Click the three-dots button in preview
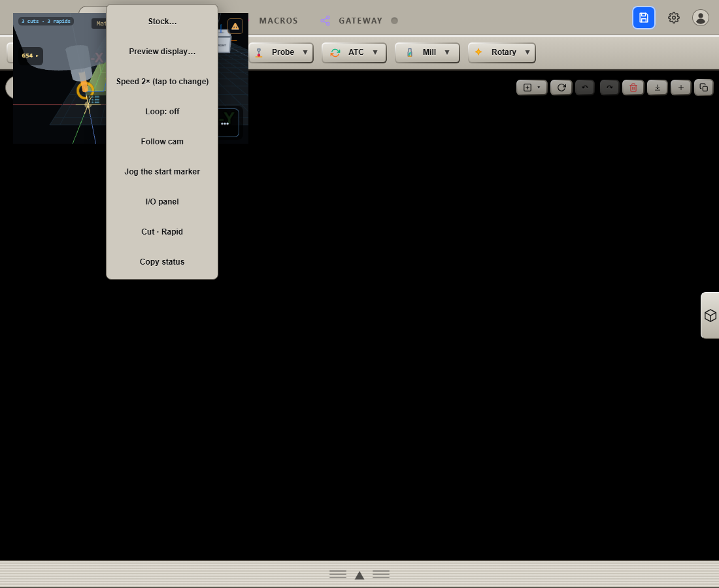Viewport: 719px width, 588px height. (225, 123)
